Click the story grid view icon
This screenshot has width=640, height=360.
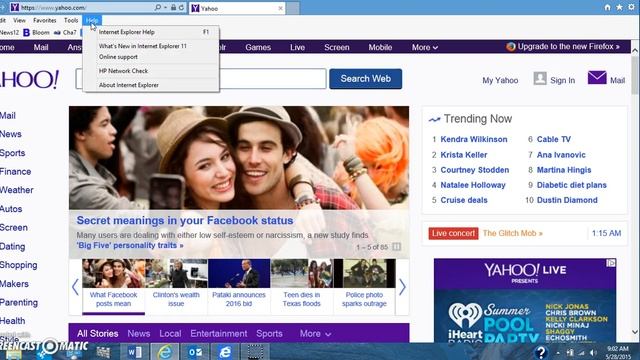pos(396,247)
